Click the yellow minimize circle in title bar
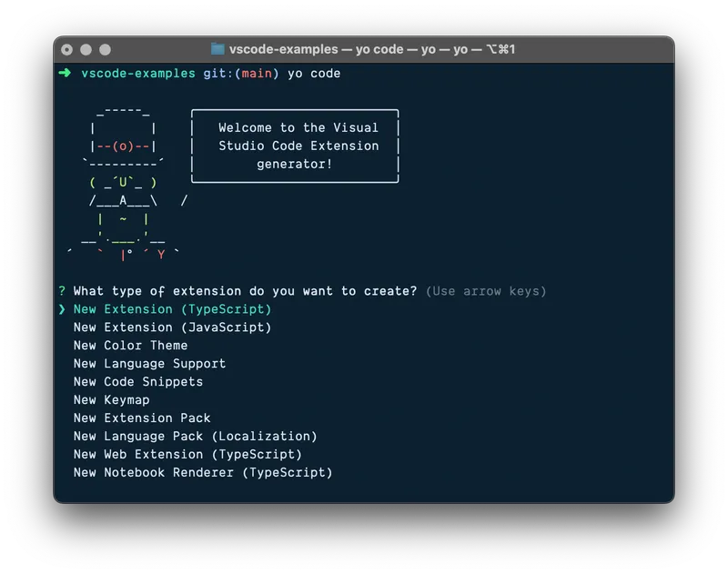The width and height of the screenshot is (728, 574). [x=86, y=50]
